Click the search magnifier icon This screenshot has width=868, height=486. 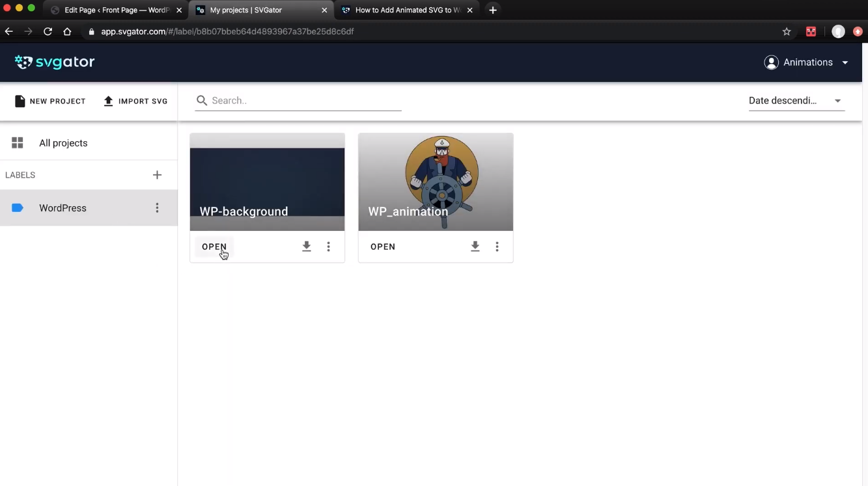202,100
